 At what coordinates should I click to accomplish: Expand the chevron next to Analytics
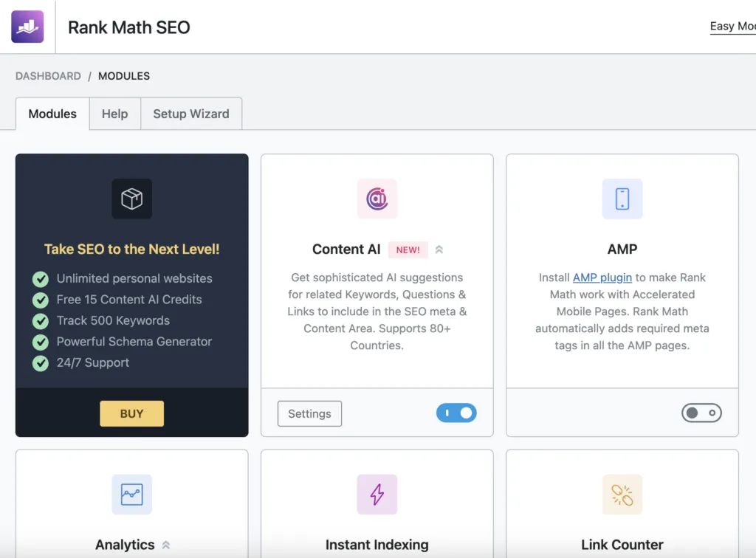pyautogui.click(x=166, y=545)
